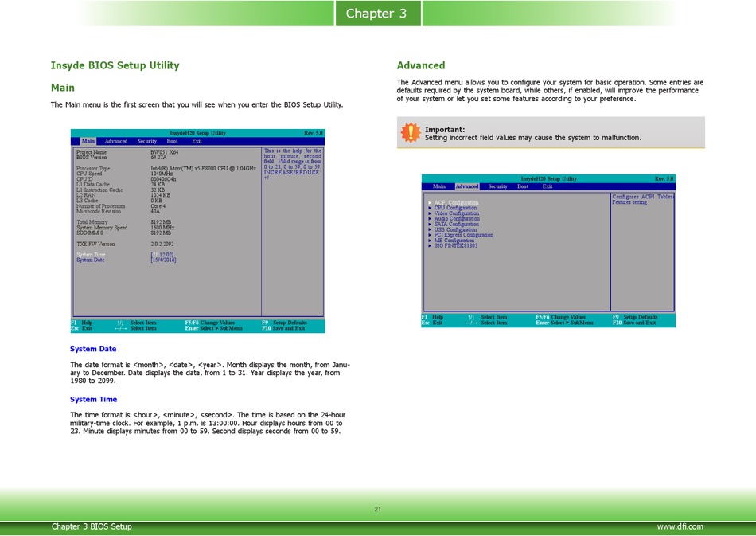
Task: Click the SODIMM 0 row label
Action: click(x=90, y=233)
